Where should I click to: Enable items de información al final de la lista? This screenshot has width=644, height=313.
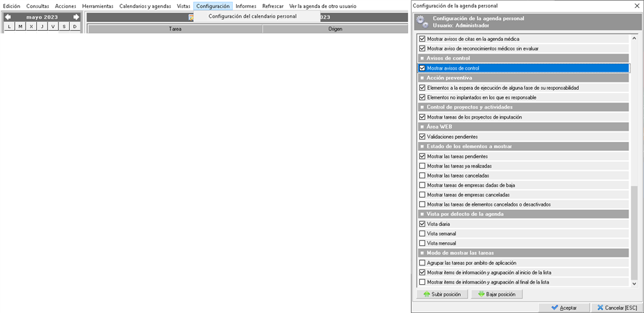click(x=422, y=282)
